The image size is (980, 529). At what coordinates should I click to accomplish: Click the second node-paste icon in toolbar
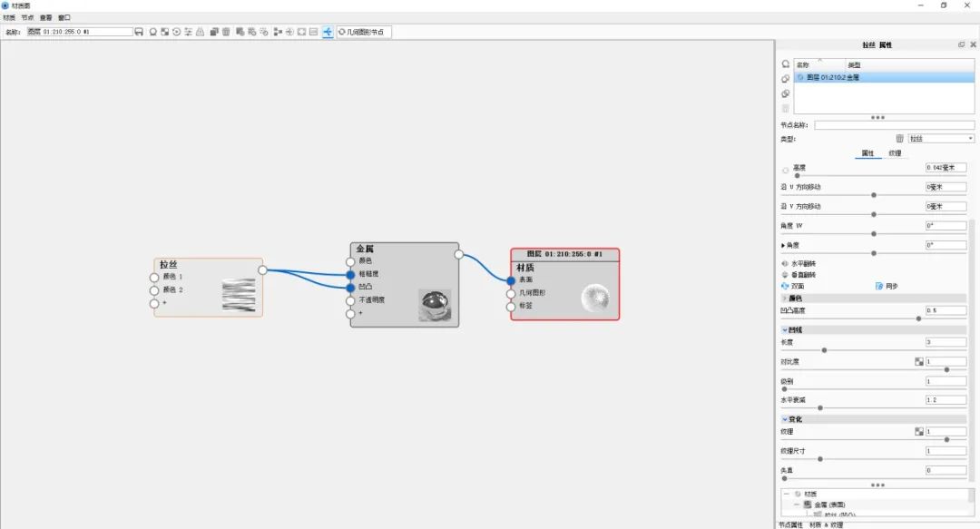(252, 32)
